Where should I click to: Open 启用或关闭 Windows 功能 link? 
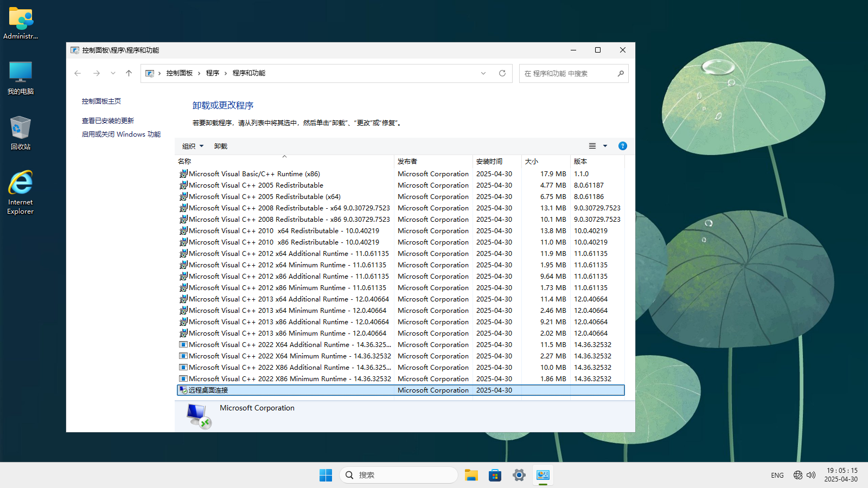121,134
